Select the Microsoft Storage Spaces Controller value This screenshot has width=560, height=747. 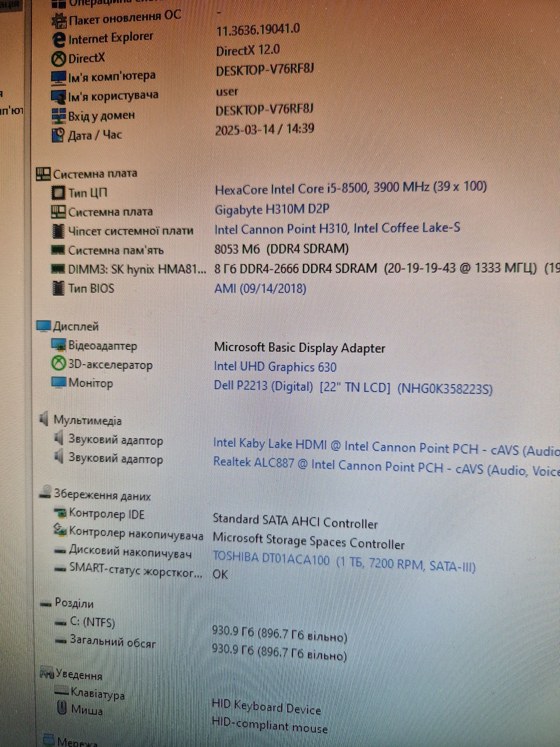point(308,541)
